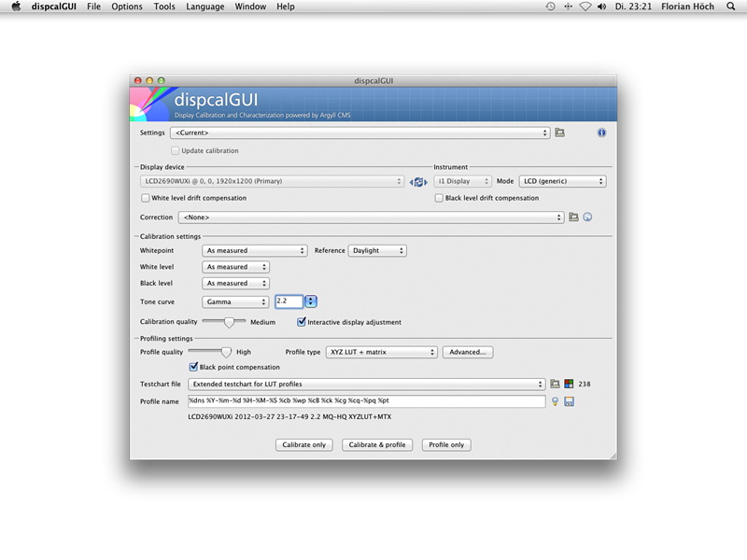
Task: Open the dispcalGUI application menu
Action: [53, 7]
